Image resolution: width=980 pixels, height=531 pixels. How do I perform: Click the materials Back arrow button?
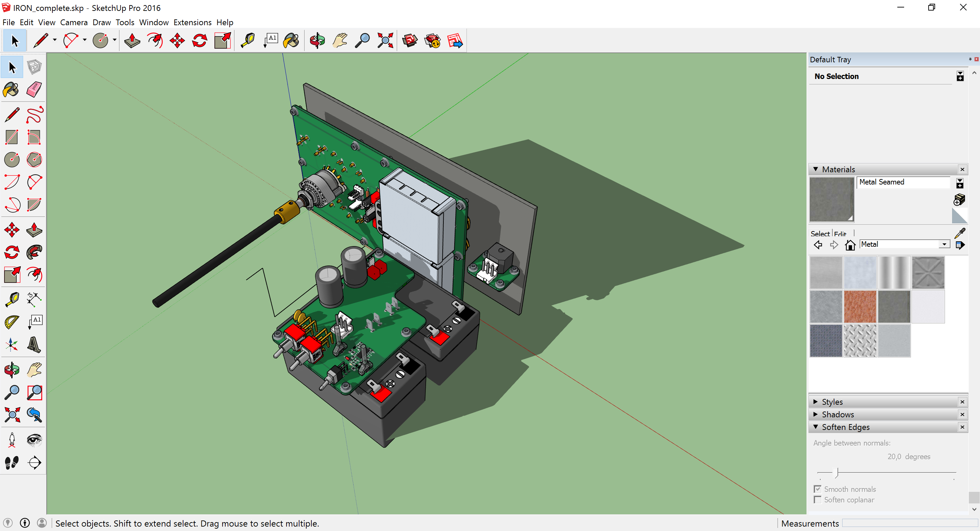[818, 245]
